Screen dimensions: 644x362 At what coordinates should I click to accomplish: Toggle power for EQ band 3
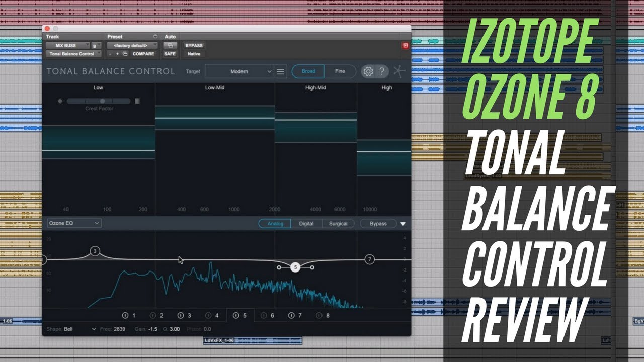click(181, 316)
